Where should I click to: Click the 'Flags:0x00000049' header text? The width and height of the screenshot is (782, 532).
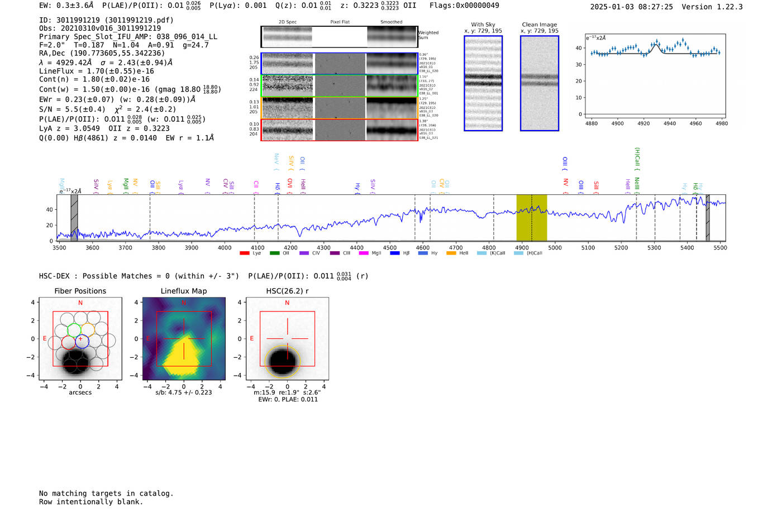tap(464, 6)
